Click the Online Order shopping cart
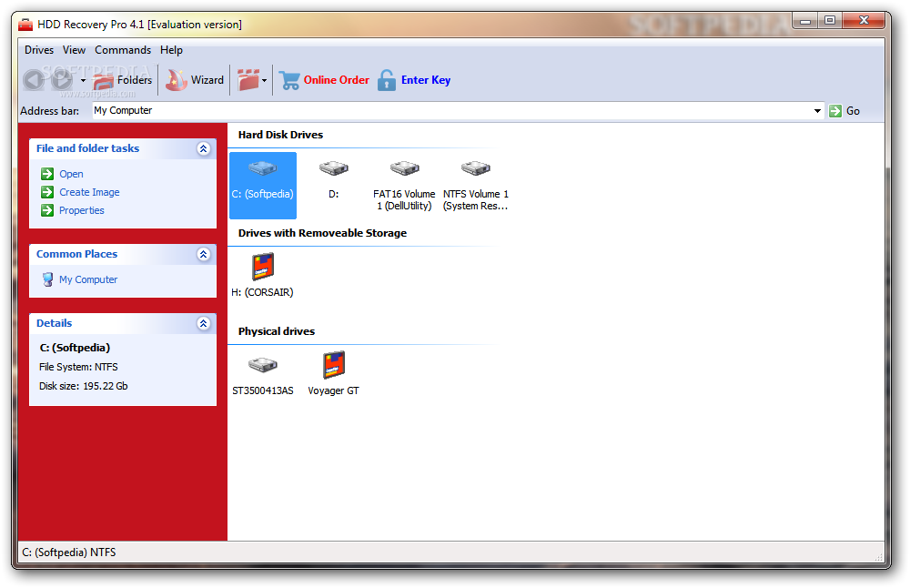The width and height of the screenshot is (910, 588). (289, 80)
